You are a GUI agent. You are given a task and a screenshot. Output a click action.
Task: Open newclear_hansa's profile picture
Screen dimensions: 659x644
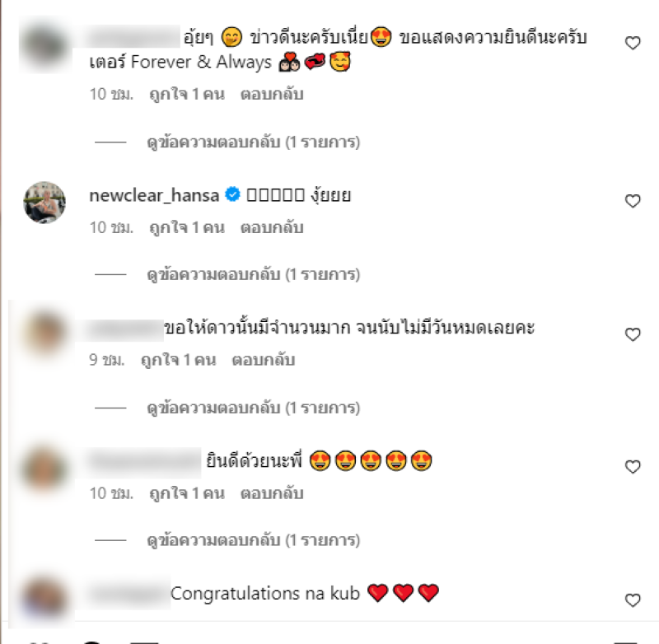[x=44, y=203]
